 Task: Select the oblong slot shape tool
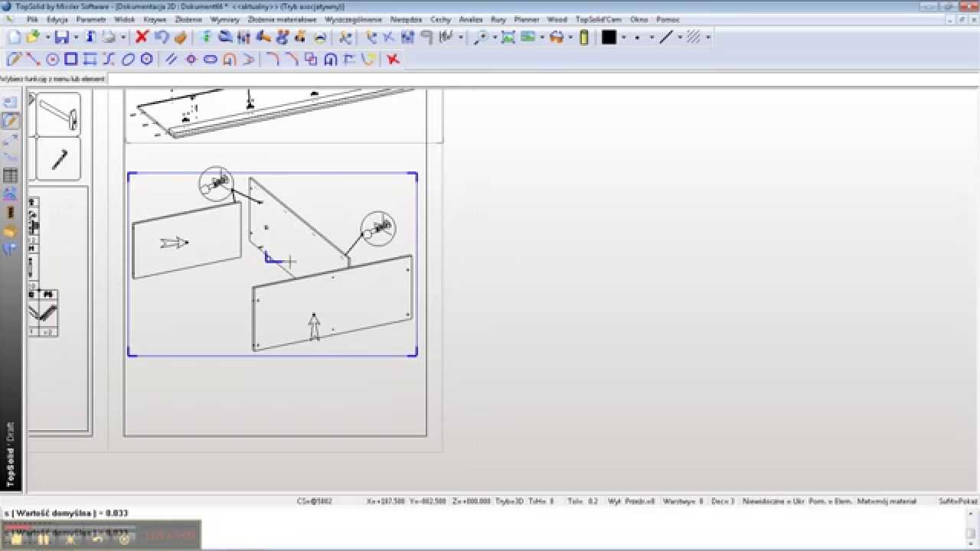[x=210, y=59]
